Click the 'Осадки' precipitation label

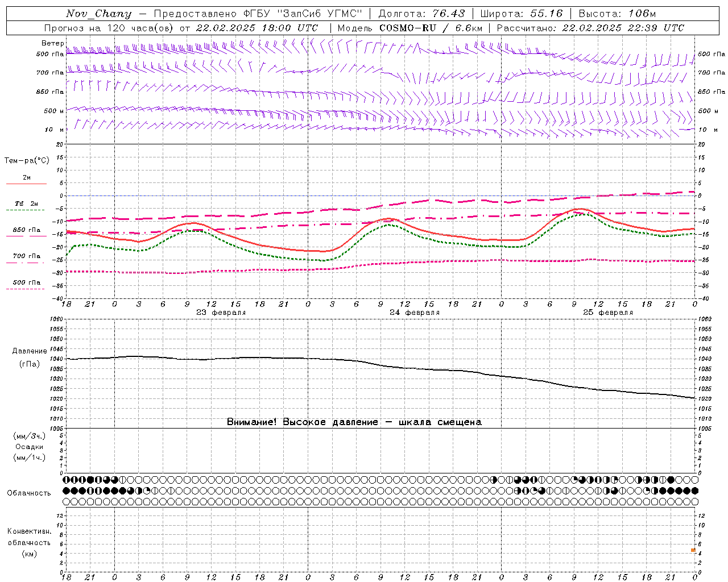click(30, 447)
